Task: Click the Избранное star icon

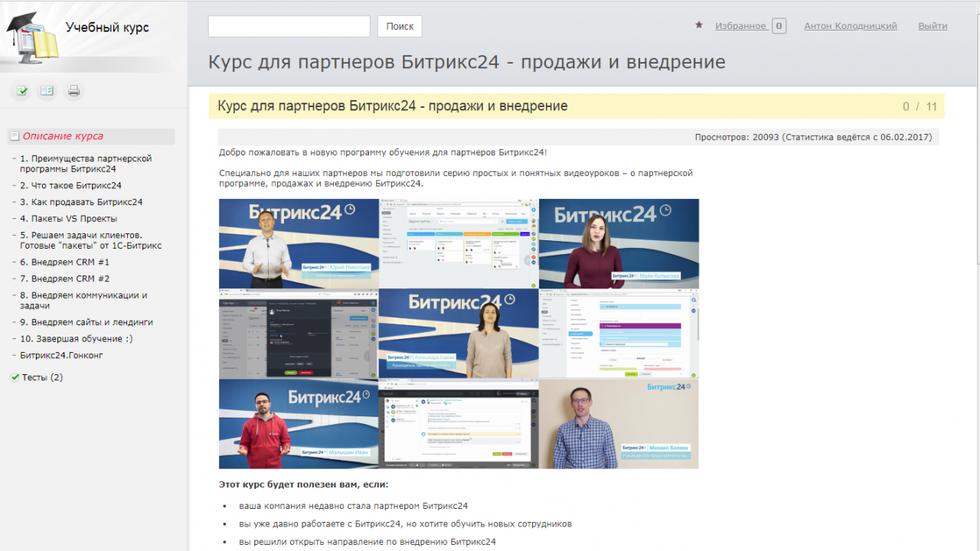Action: tap(699, 25)
